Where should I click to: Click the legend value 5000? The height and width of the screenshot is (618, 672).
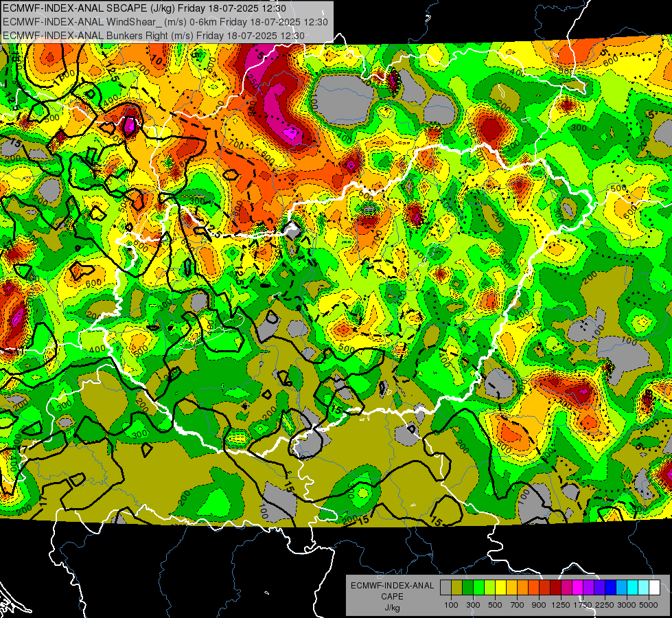(x=649, y=605)
